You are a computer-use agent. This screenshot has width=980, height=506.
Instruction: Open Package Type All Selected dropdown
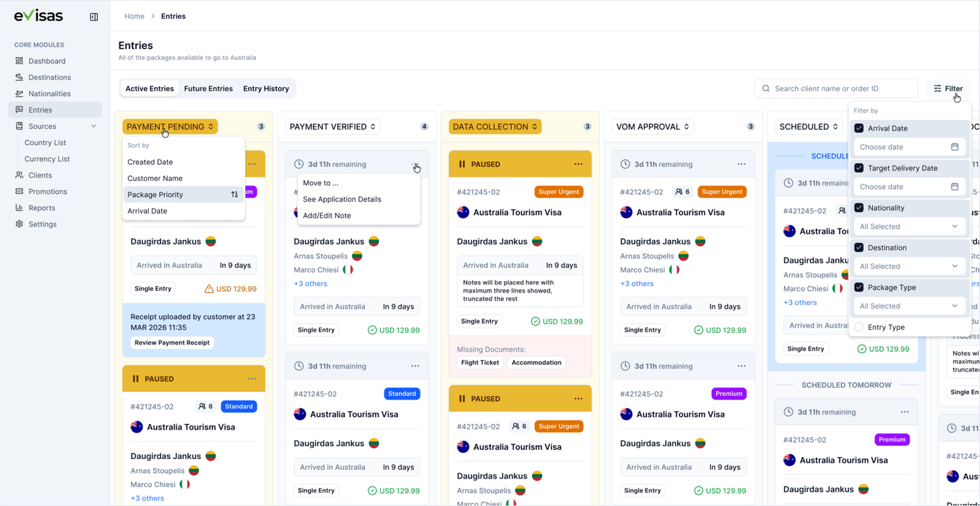pos(909,306)
